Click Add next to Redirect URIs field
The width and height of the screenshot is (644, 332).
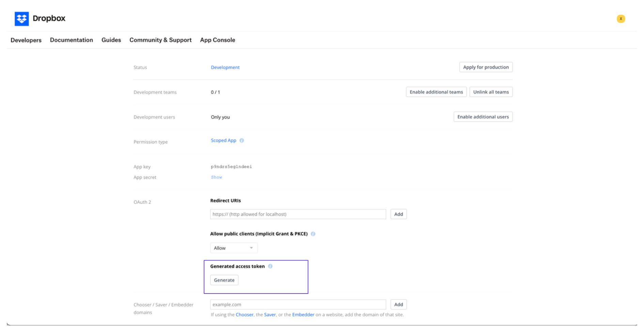pos(398,214)
